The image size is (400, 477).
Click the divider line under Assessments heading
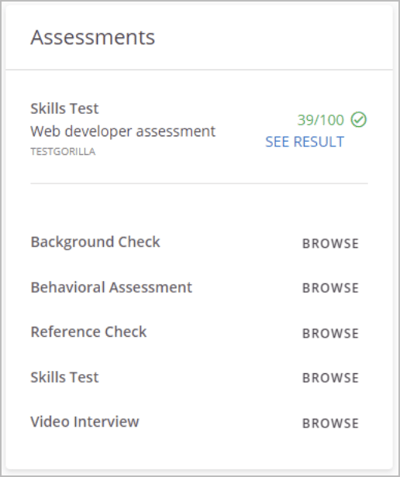click(x=199, y=70)
